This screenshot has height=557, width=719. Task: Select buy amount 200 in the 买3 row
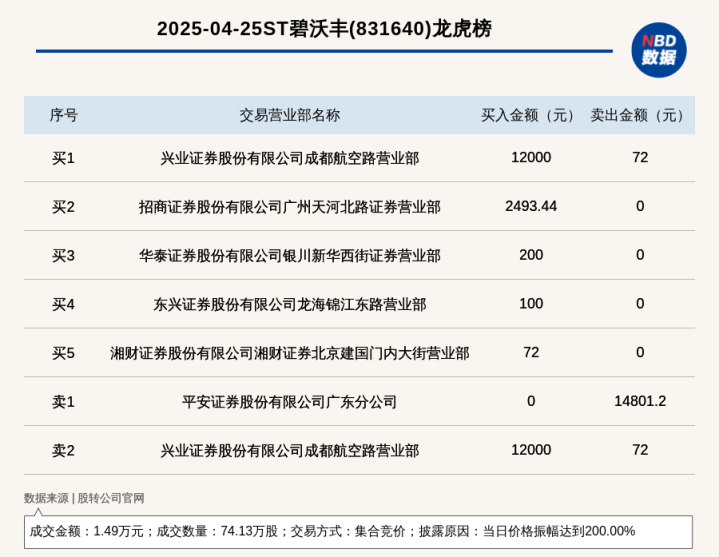tap(531, 255)
